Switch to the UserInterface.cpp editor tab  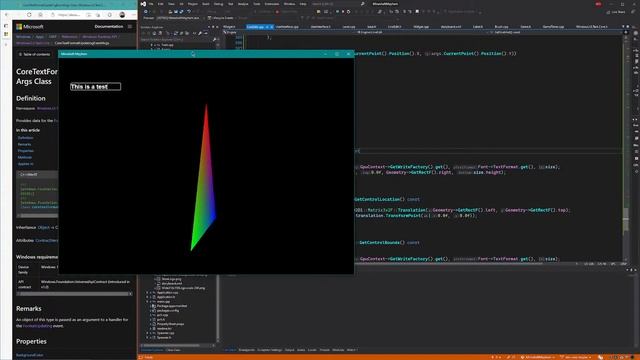(287, 27)
